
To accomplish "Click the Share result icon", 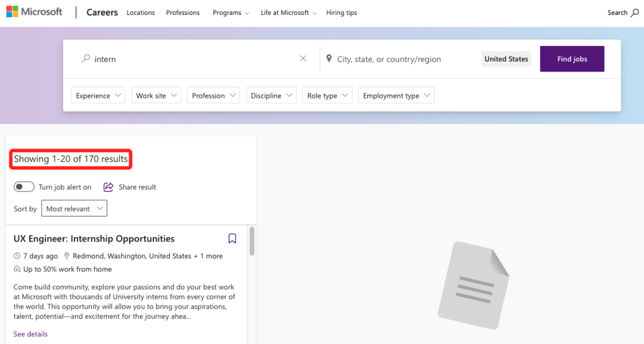I will [108, 187].
